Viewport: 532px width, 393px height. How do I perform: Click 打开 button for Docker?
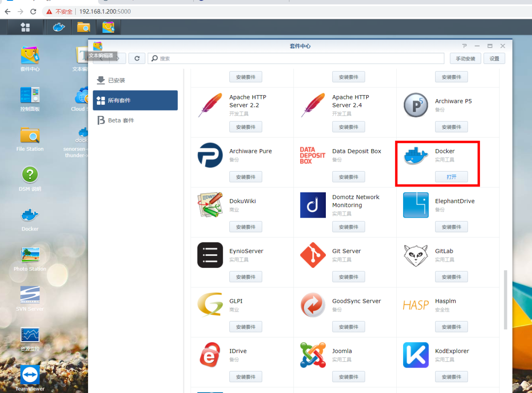click(451, 177)
